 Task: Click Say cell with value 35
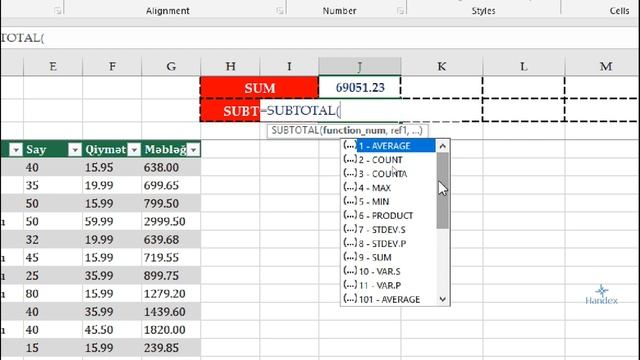(53, 185)
